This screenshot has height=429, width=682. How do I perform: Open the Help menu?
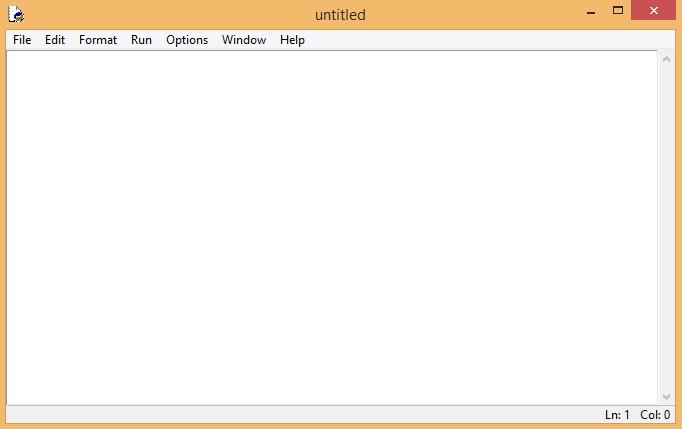pos(292,40)
